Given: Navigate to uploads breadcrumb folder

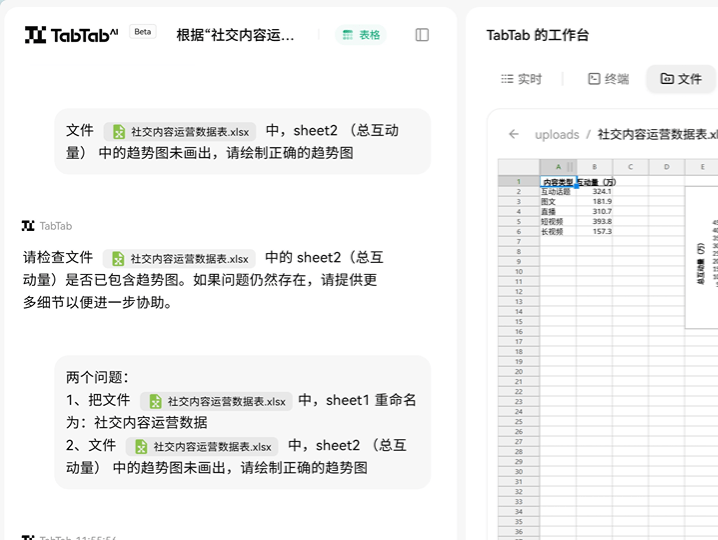Looking at the screenshot, I should (557, 134).
